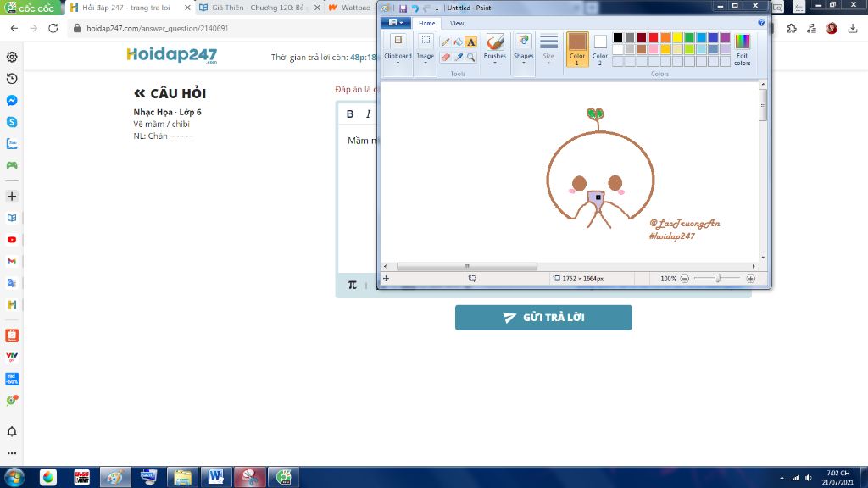The width and height of the screenshot is (868, 488).
Task: Click Paint horizontal scrollbar thumb
Action: point(467,267)
